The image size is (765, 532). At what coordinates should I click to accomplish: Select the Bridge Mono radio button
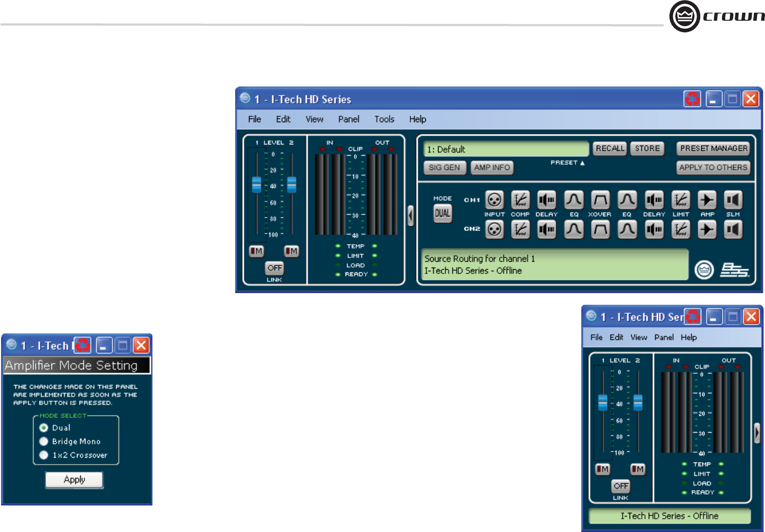point(44,441)
